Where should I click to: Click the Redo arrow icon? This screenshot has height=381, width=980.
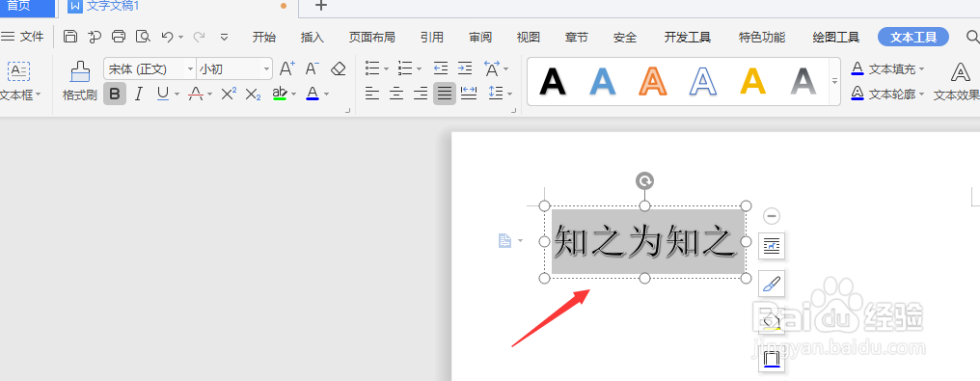click(x=199, y=37)
